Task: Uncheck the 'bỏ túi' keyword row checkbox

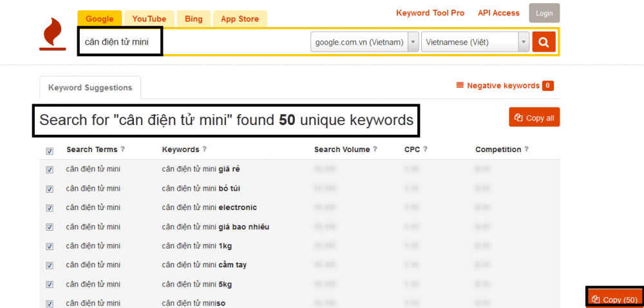Action: 50,189
